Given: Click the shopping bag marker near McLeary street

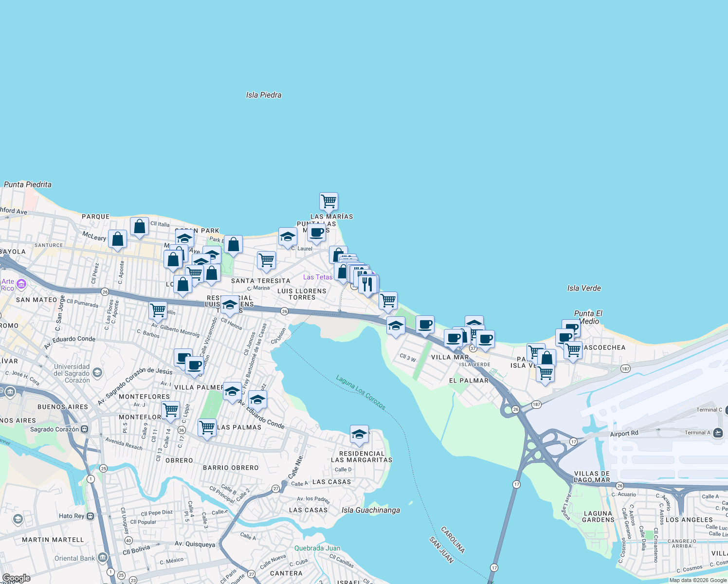Looking at the screenshot, I should tap(118, 238).
